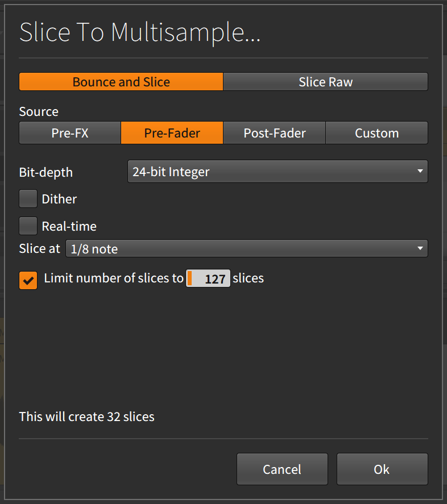The image size is (447, 504).
Task: Click the 127 slices value field
Action: coord(208,278)
